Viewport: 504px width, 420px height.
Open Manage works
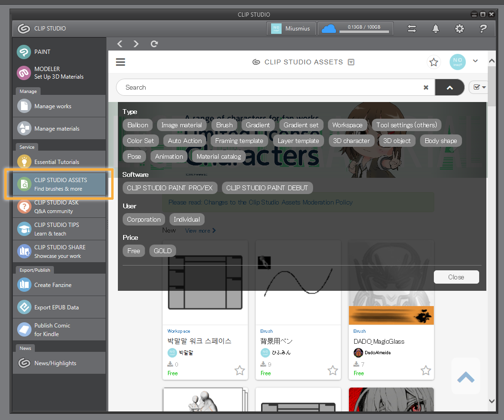(59, 106)
